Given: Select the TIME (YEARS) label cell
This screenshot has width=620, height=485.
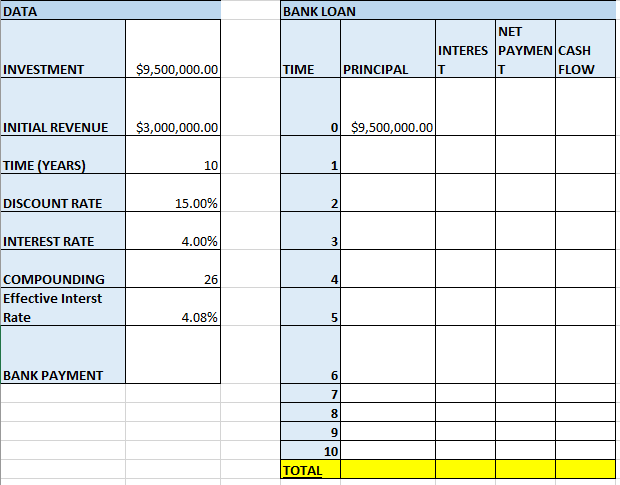Looking at the screenshot, I should click(x=63, y=155).
